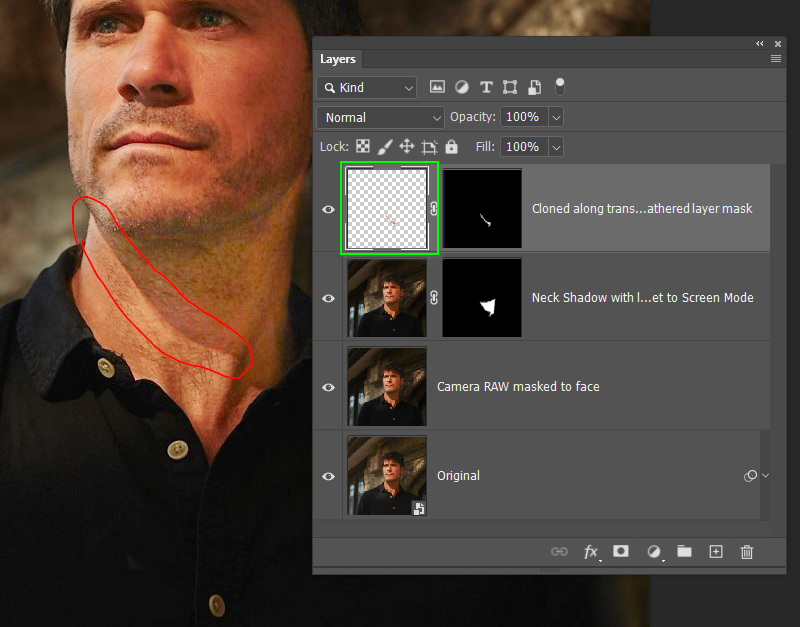Filter layers by pixel layers icon
The image size is (800, 627).
pyautogui.click(x=437, y=87)
